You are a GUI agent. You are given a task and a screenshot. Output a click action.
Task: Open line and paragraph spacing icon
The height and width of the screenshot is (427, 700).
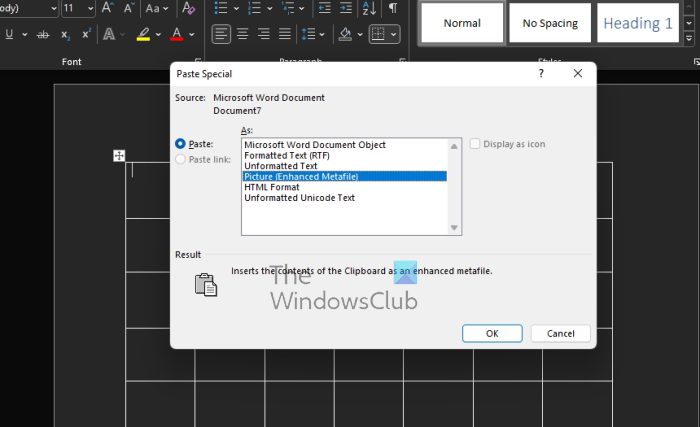308,34
